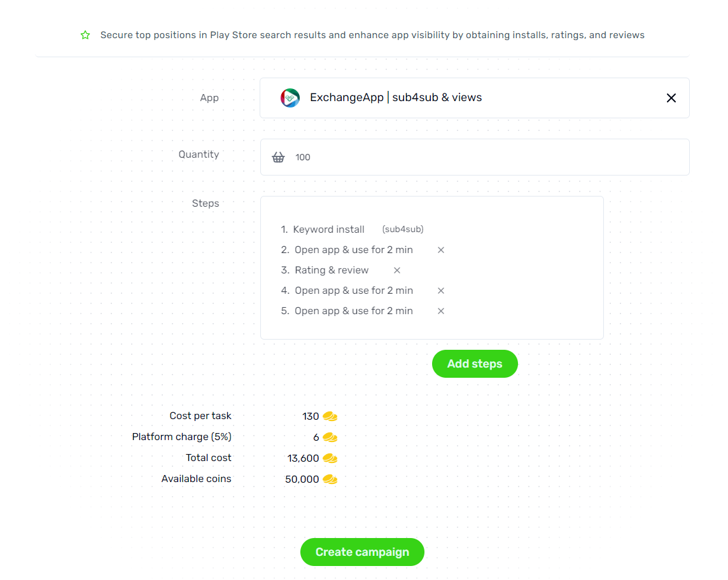The image size is (728, 580).
Task: Click coin icon next to Available coins
Action: [330, 480]
